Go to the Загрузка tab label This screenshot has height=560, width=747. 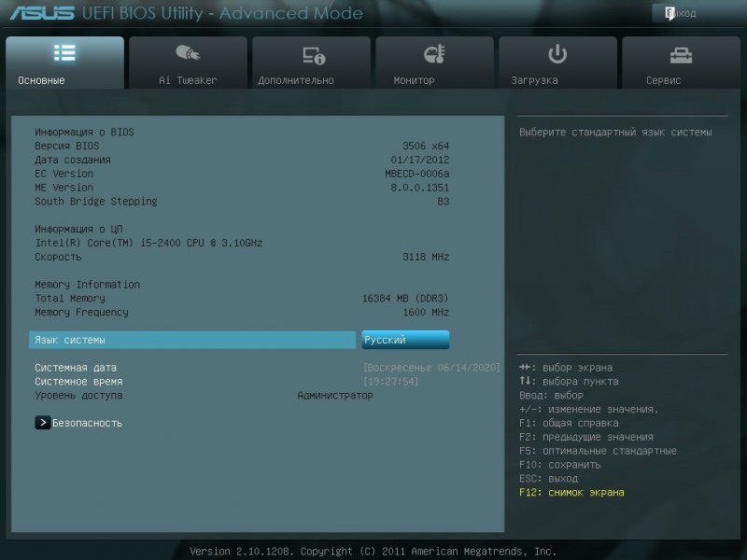coord(535,80)
